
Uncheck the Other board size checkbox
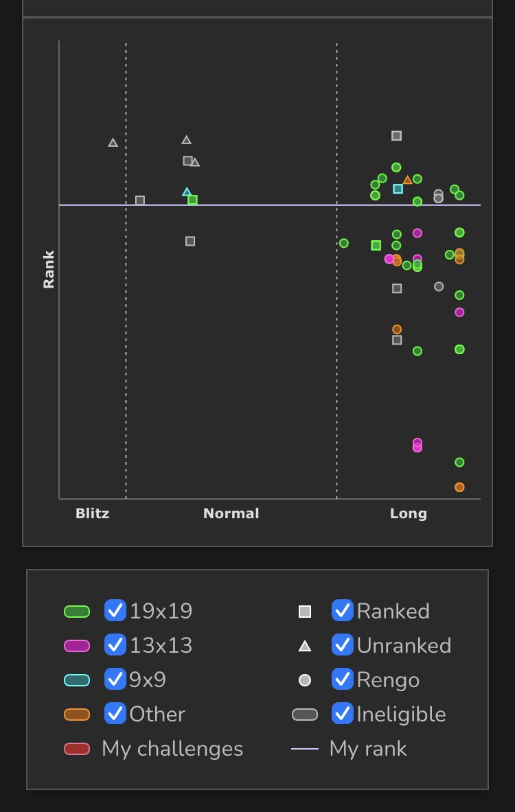click(x=115, y=714)
